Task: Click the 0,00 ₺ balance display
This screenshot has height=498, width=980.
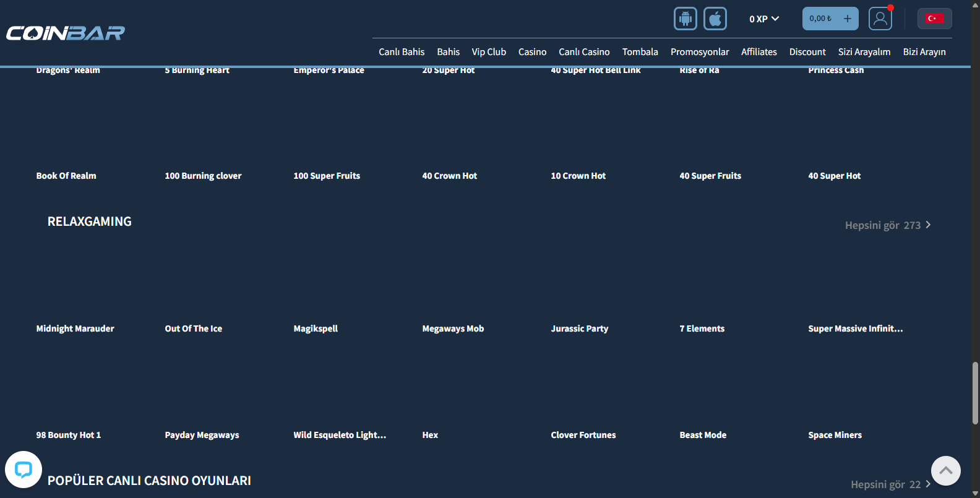Action: click(x=820, y=19)
